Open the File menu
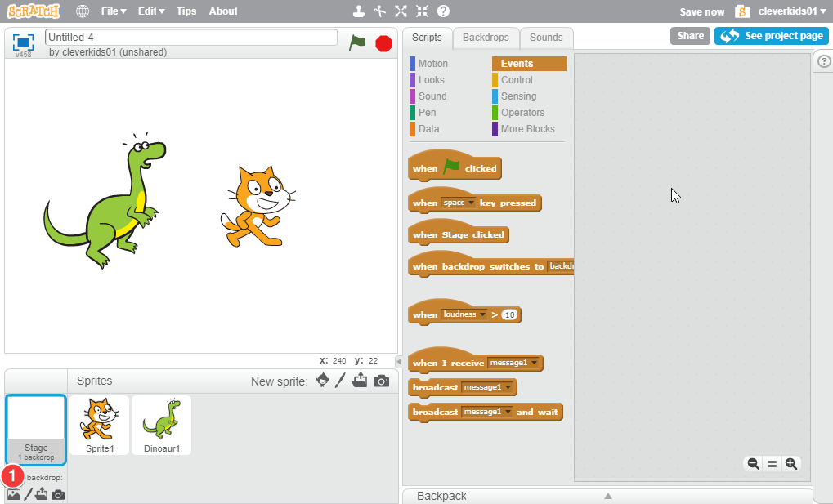Screen dimensions: 833x504 (114, 11)
